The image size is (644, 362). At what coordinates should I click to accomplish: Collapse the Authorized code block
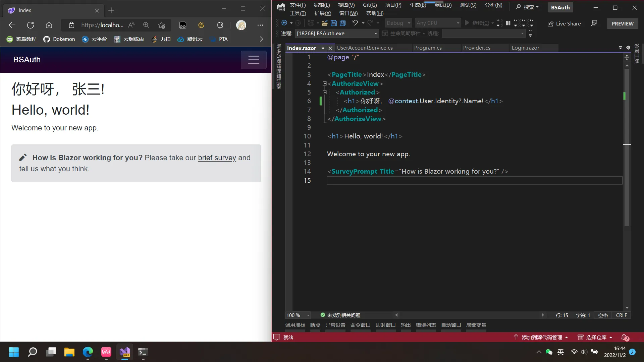[324, 92]
